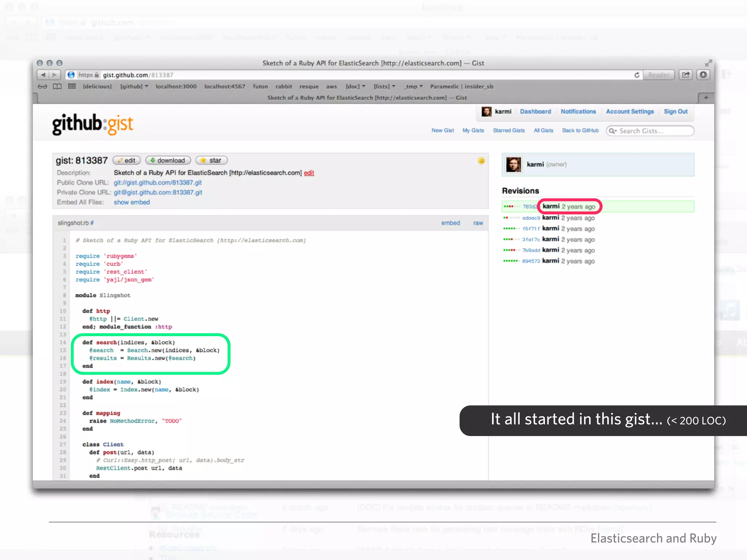Open revision 3fa17c

tap(531, 240)
